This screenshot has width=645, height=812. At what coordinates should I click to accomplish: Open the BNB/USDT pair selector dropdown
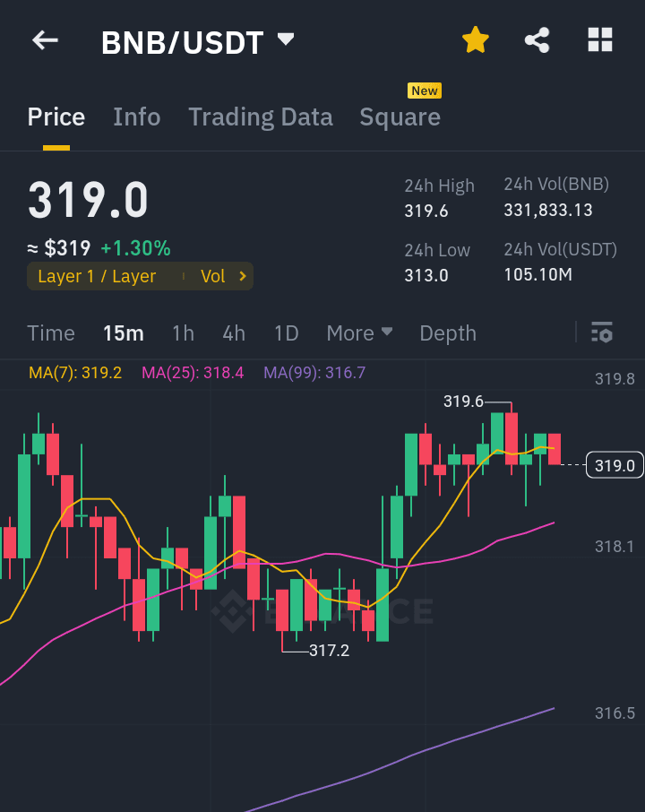click(x=285, y=39)
